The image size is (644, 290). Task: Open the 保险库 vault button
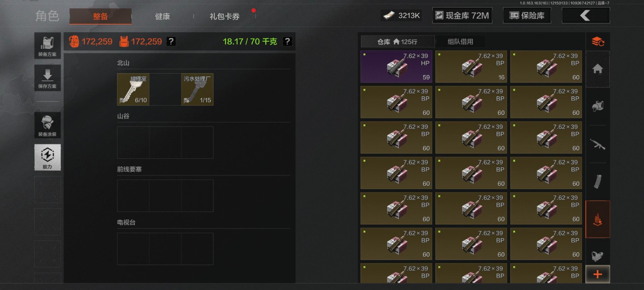[x=527, y=15]
